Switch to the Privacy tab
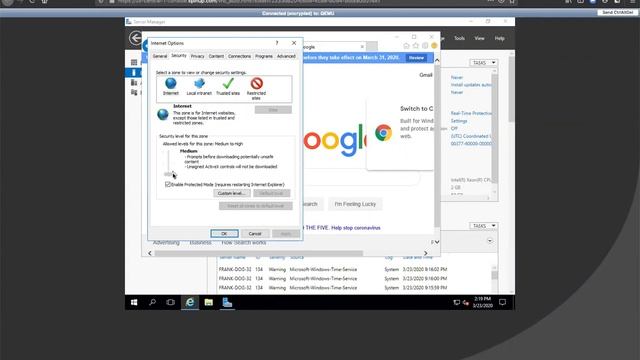 pos(197,56)
